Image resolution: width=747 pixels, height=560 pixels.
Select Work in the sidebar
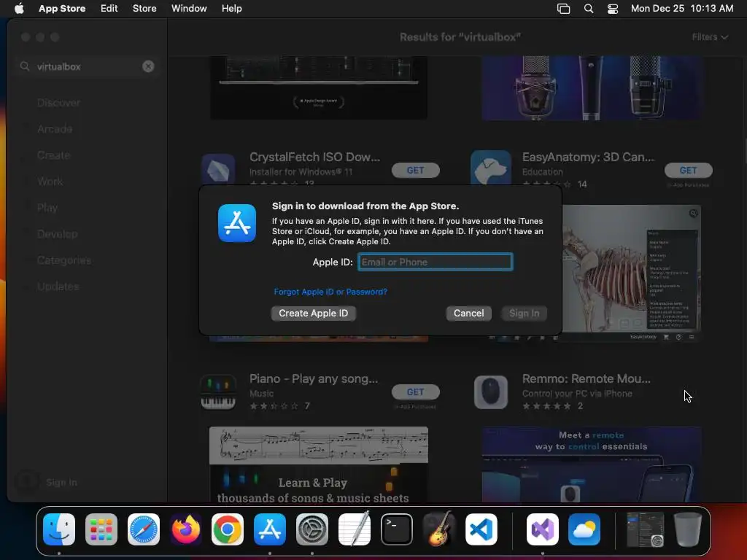50,182
